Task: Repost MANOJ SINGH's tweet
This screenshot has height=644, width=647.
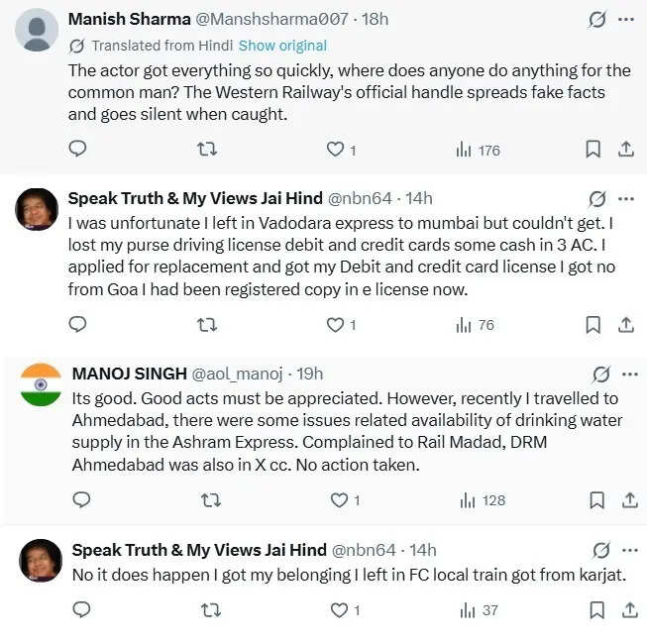Action: point(210,500)
